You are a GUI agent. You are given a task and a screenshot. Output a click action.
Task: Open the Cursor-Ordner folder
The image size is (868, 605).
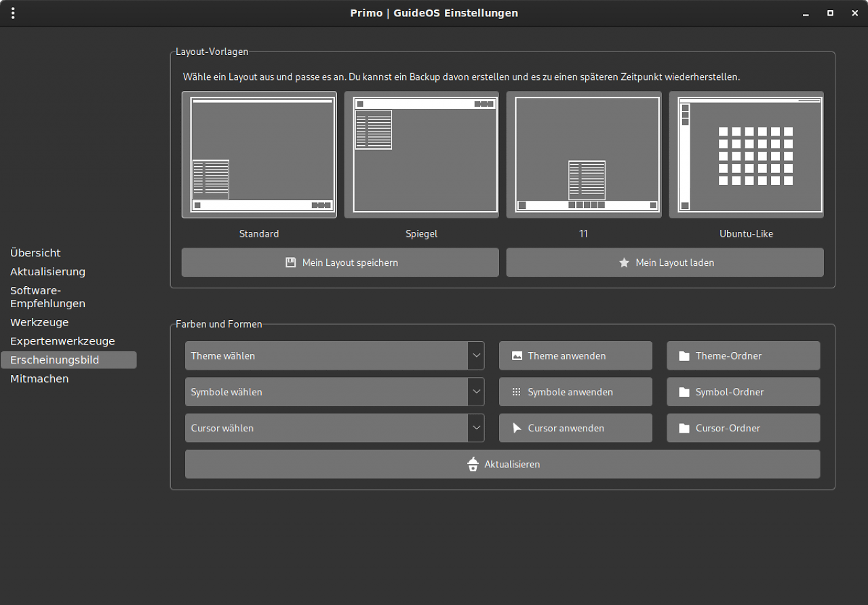(x=743, y=428)
